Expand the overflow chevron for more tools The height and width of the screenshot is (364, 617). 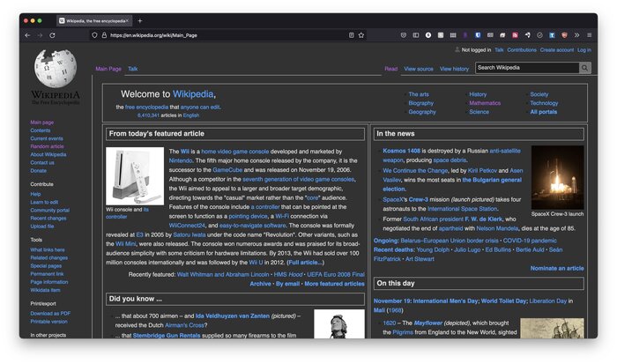click(x=576, y=35)
